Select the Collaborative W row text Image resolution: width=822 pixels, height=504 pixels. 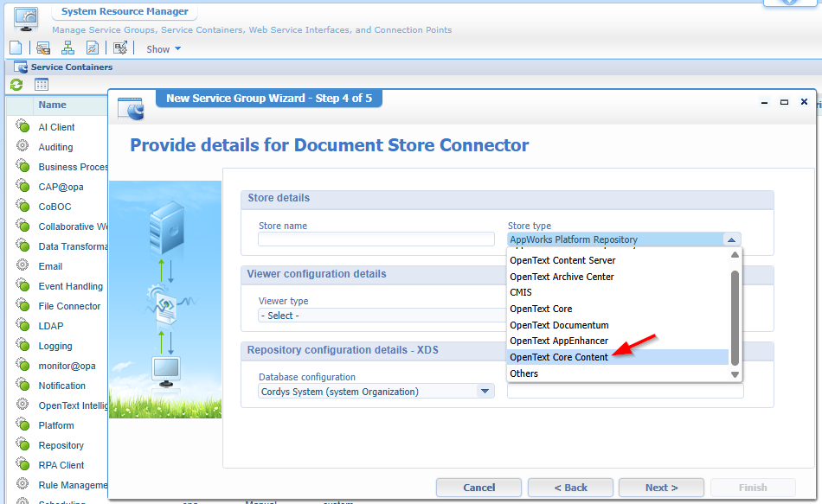click(x=73, y=226)
